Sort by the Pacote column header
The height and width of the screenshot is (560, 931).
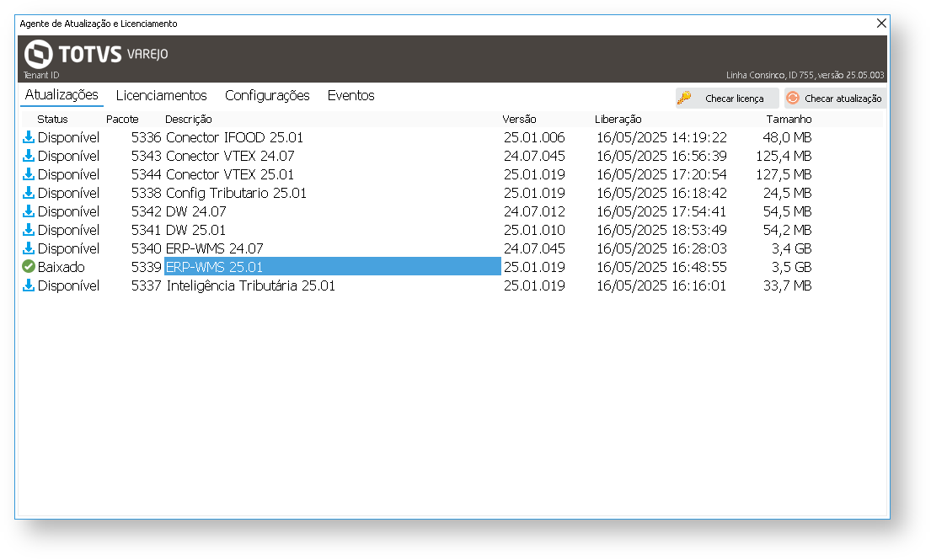[122, 120]
